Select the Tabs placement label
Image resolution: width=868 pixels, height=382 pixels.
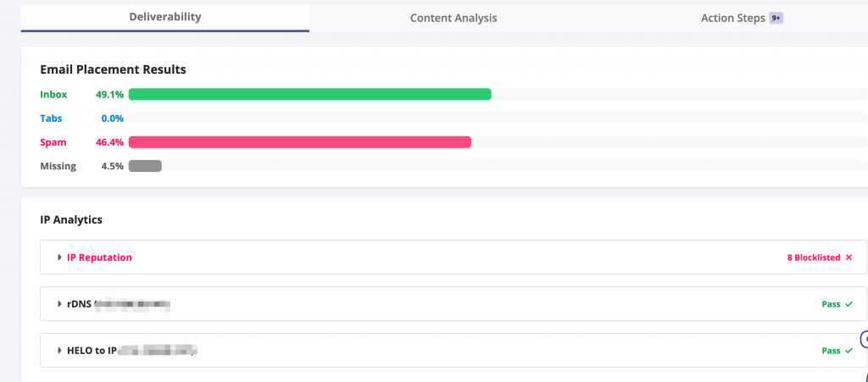[x=51, y=119]
